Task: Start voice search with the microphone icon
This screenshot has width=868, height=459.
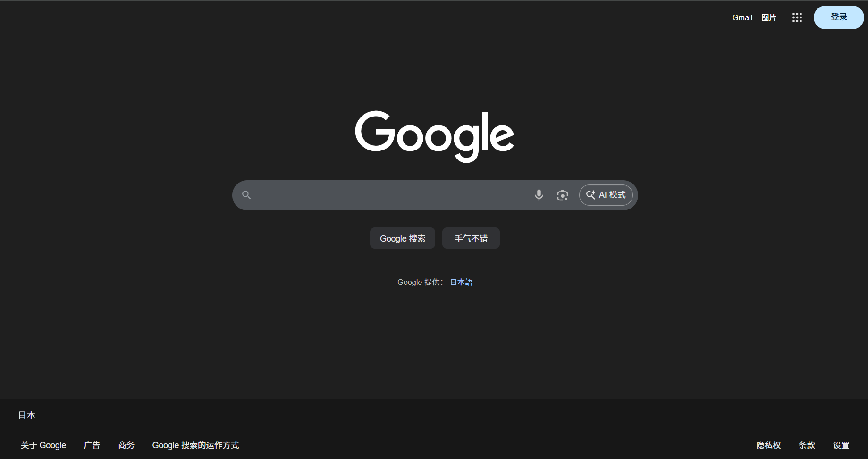Action: [539, 195]
